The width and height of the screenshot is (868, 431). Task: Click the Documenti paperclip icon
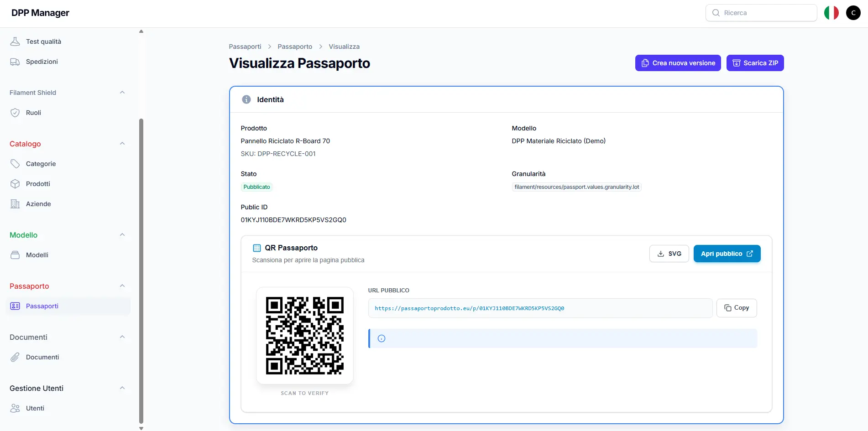(x=15, y=357)
